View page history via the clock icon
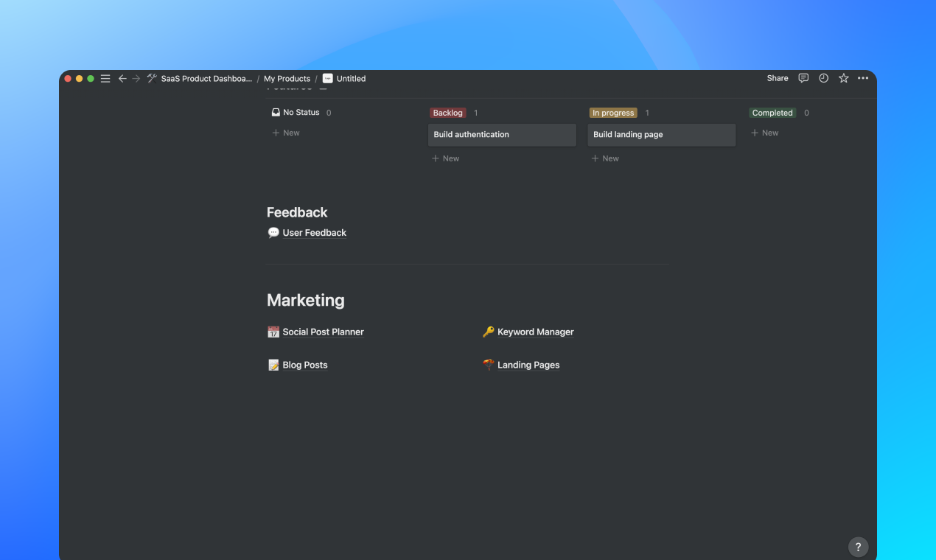This screenshot has width=936, height=560. tap(823, 78)
